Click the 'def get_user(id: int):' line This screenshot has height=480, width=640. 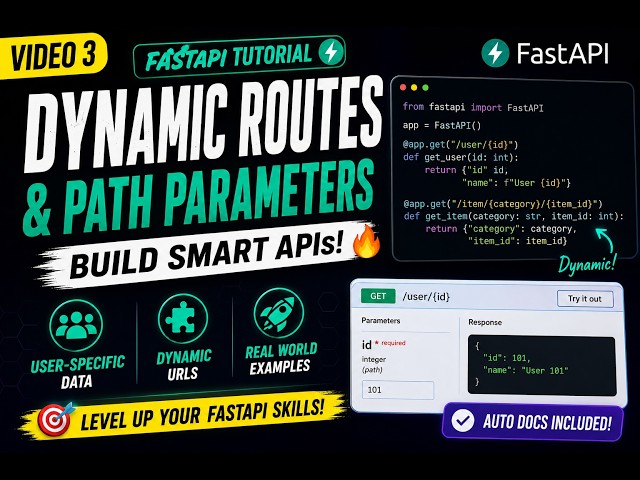[460, 158]
